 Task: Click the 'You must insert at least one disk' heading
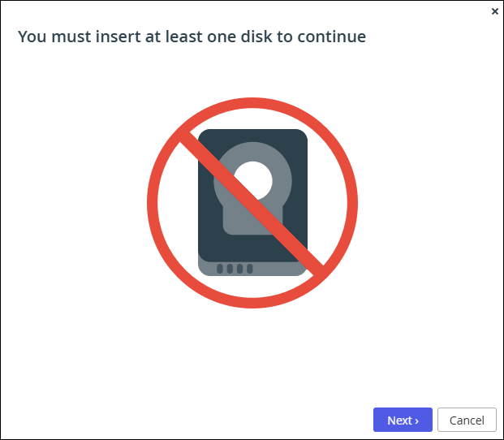pyautogui.click(x=192, y=37)
